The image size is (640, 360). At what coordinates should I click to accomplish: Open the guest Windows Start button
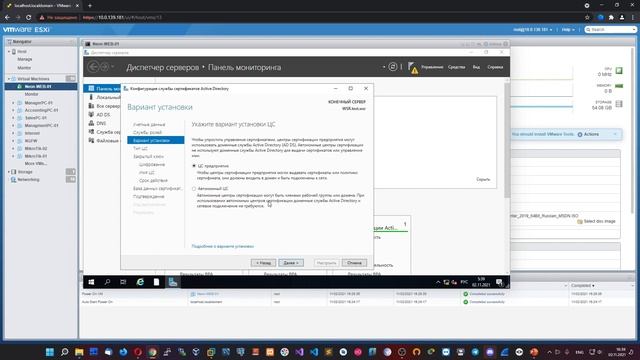pyautogui.click(x=91, y=282)
